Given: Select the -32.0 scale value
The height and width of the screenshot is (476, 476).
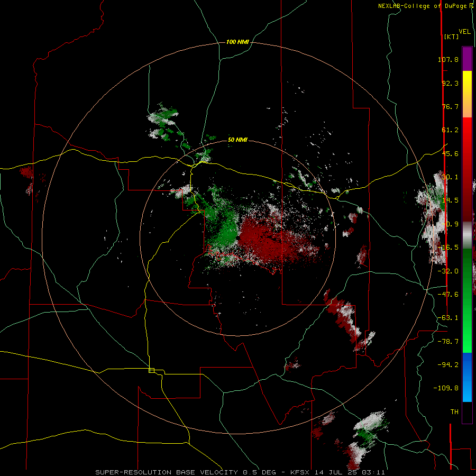Looking at the screenshot, I should [x=448, y=271].
